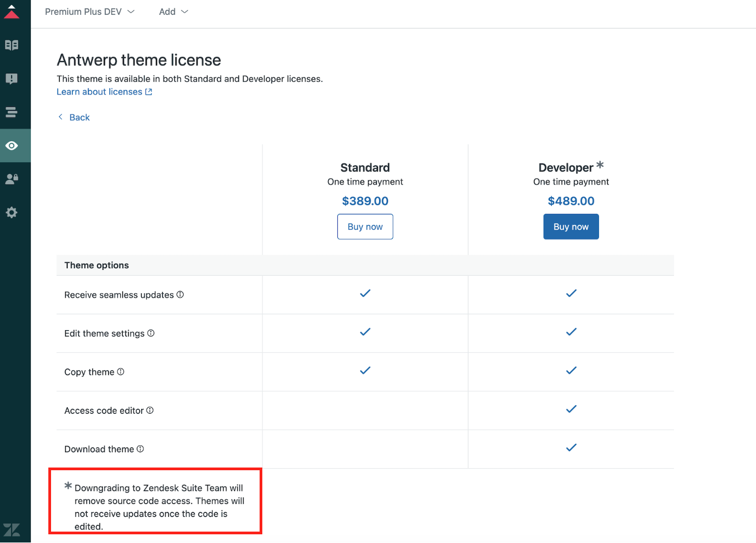
Task: Click the Copy theme row label
Action: (89, 372)
